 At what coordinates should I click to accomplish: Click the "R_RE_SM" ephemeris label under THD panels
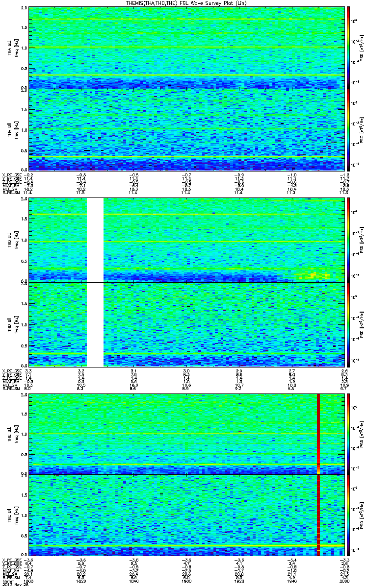10,388
